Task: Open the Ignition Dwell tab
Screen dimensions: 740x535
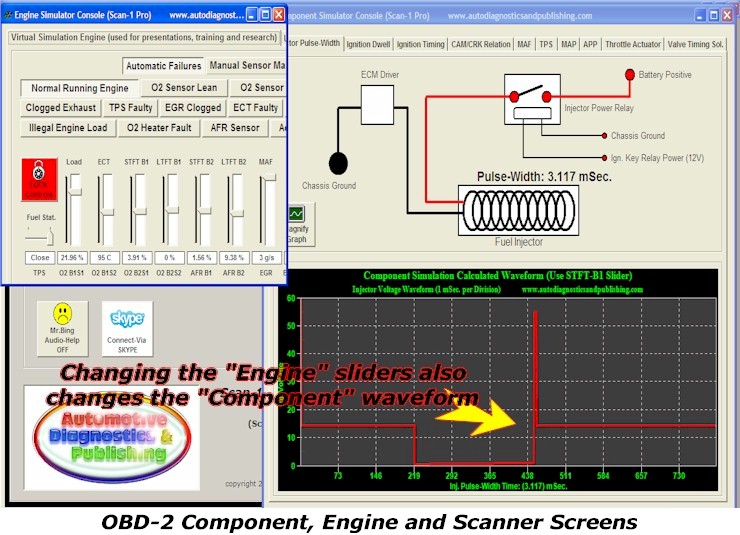Action: (368, 44)
